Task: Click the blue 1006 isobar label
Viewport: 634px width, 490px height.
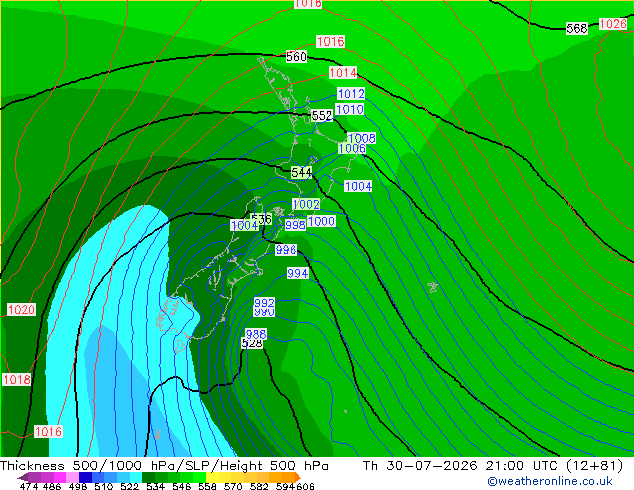Action: click(352, 148)
